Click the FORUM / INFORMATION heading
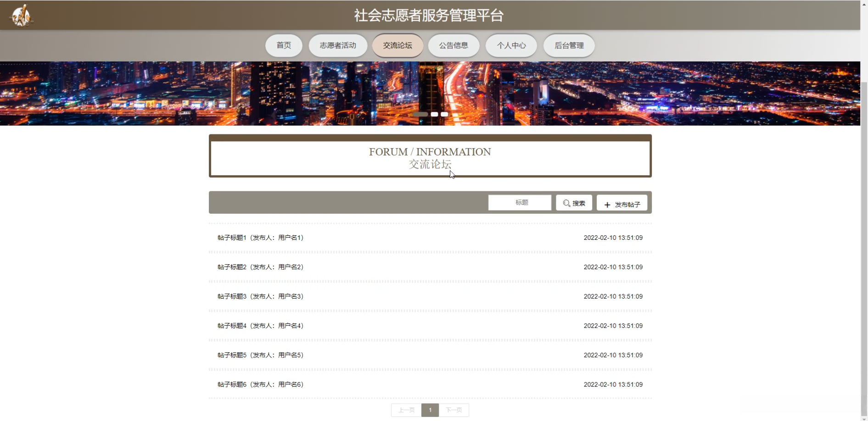The width and height of the screenshot is (868, 421). pos(430,152)
